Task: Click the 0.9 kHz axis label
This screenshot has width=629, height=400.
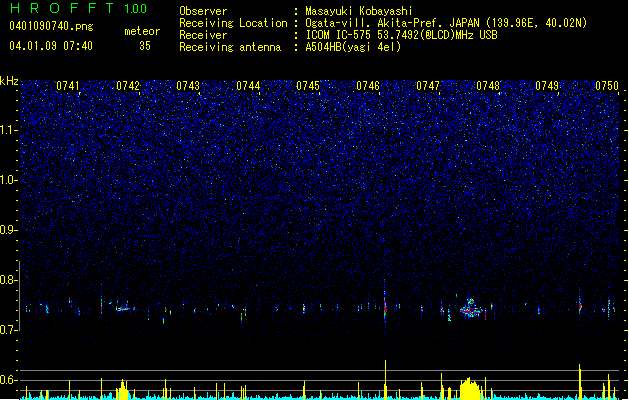Action: (x=8, y=230)
